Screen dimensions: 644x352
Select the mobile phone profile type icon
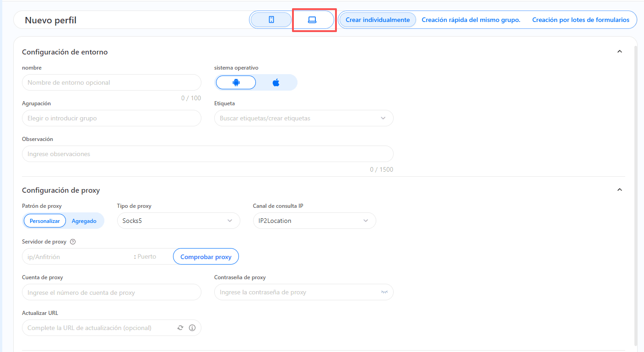pos(271,20)
